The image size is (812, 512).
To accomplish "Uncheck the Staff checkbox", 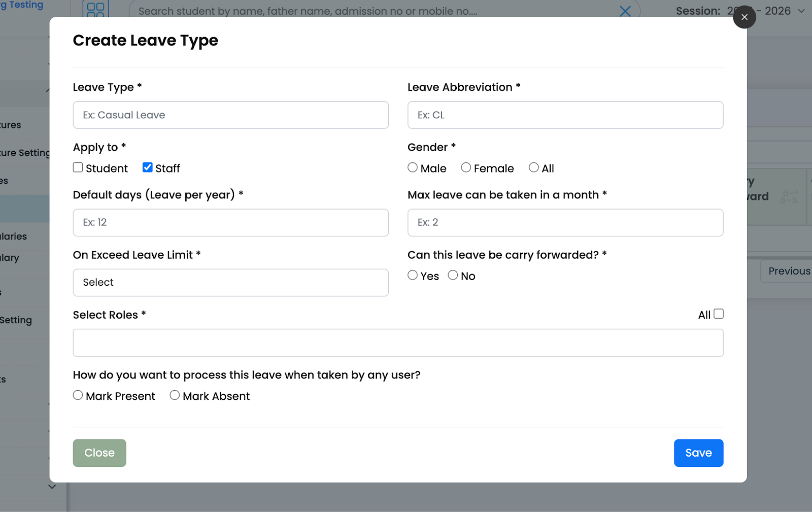I will click(147, 167).
